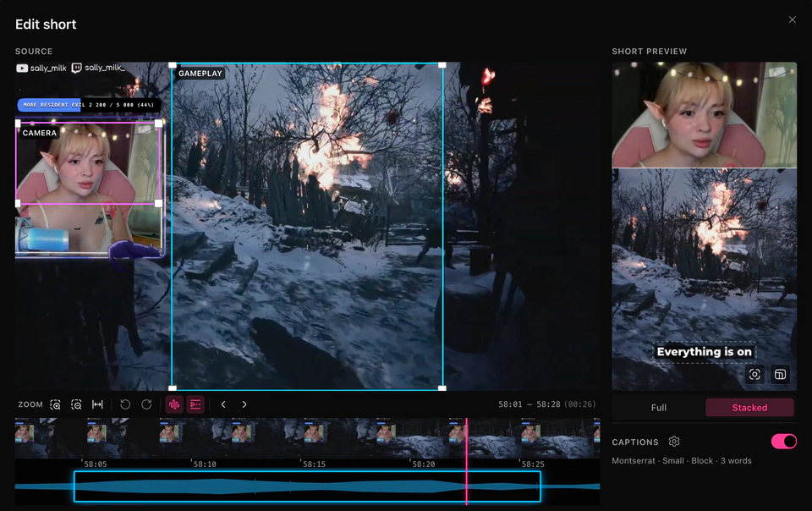
Task: Open the captions settings gear
Action: [674, 441]
